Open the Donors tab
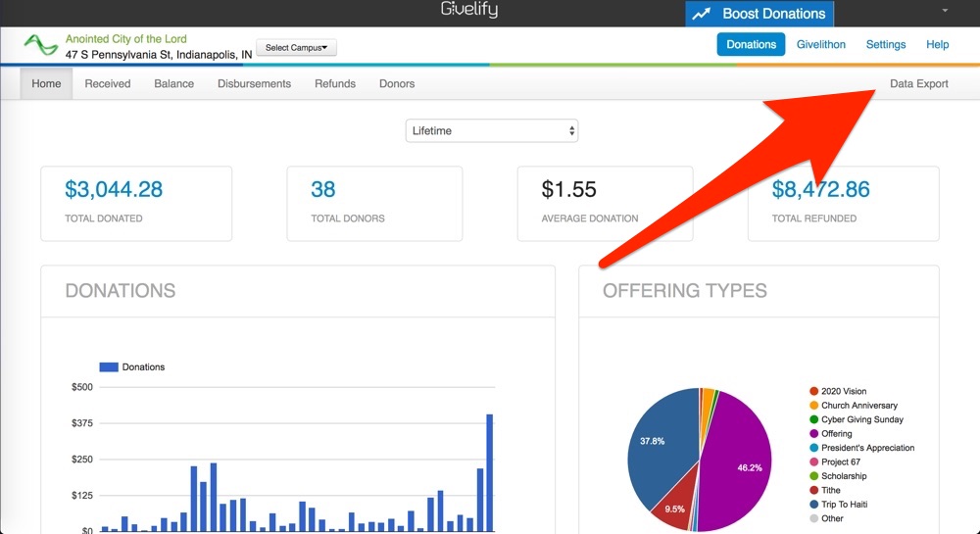The width and height of the screenshot is (980, 534). [397, 83]
